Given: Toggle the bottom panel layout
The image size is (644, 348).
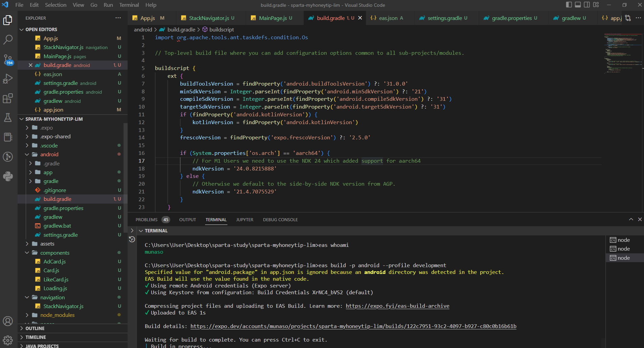Looking at the screenshot, I should click(578, 5).
